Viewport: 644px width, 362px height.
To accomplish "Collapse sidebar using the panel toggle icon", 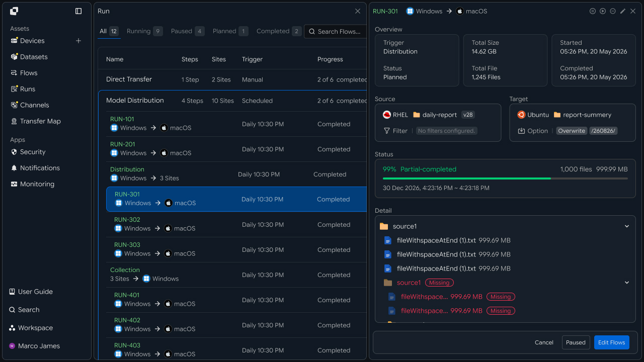I will point(78,11).
